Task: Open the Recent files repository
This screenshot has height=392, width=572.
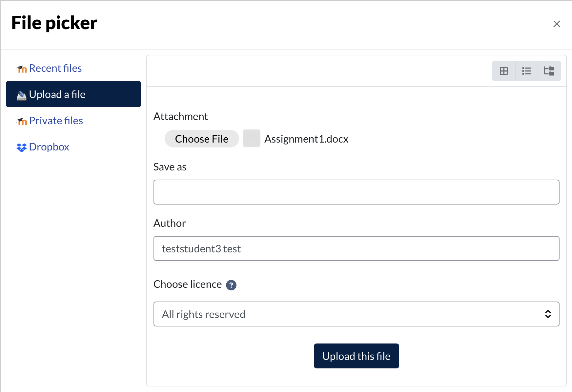Action: pyautogui.click(x=55, y=68)
